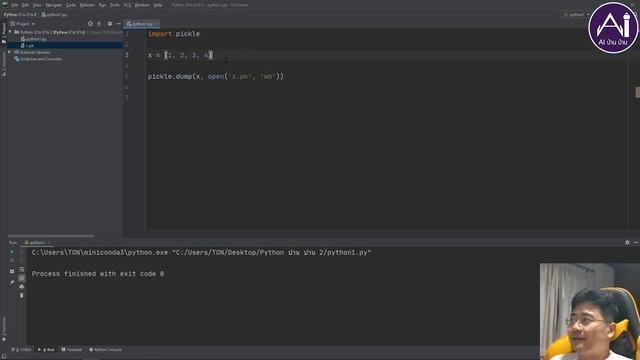Click on the pickle.dump code line
The image size is (640, 360).
point(216,76)
